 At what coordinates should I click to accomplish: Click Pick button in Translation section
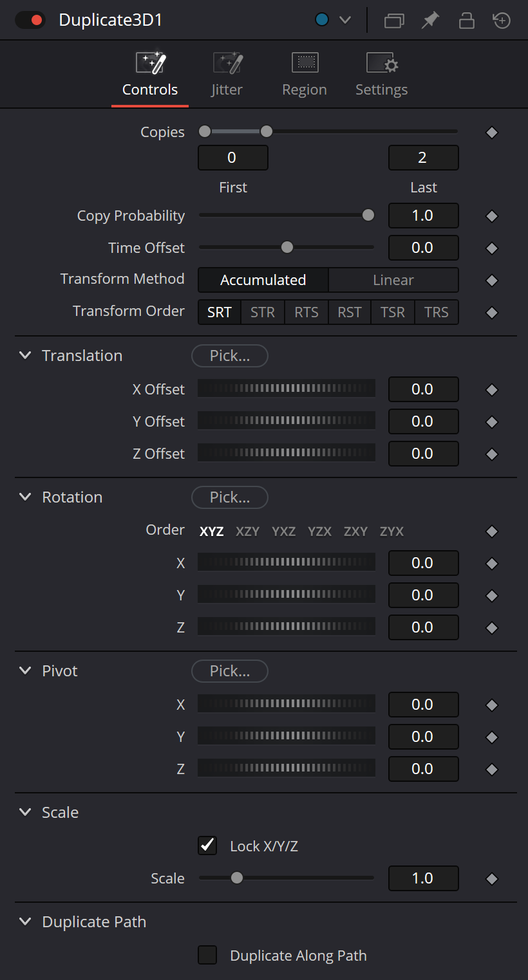click(x=230, y=355)
